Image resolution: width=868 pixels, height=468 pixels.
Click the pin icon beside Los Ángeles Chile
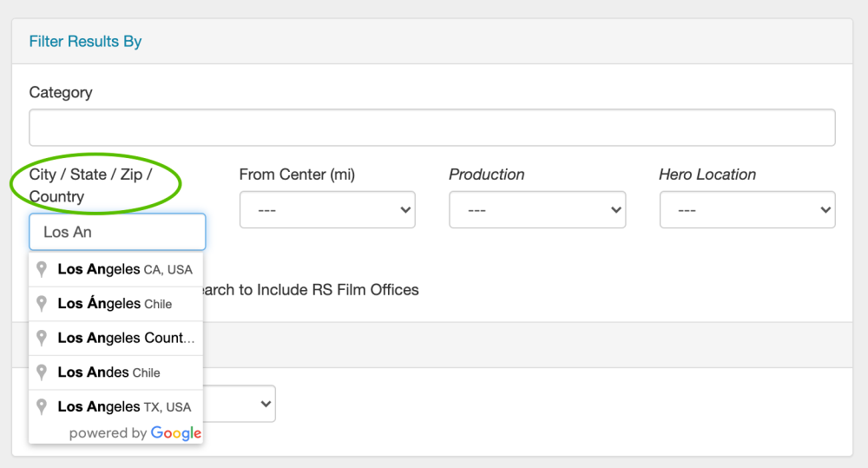coord(41,304)
